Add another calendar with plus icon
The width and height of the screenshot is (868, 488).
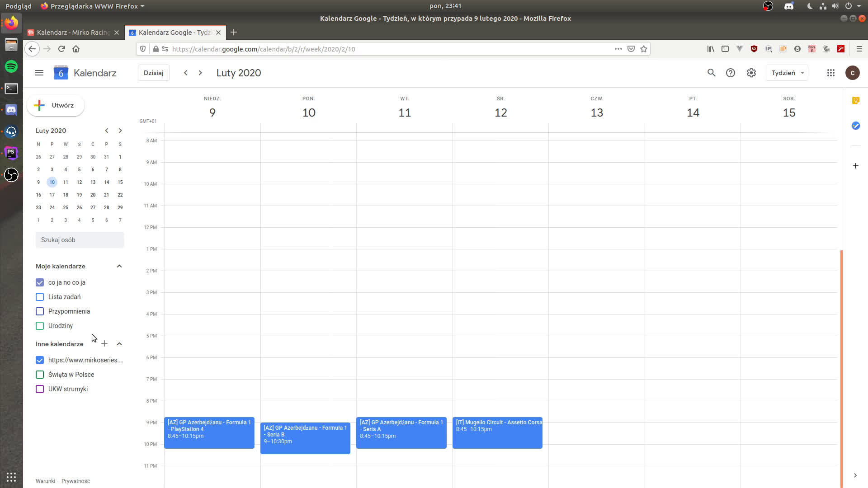point(104,344)
